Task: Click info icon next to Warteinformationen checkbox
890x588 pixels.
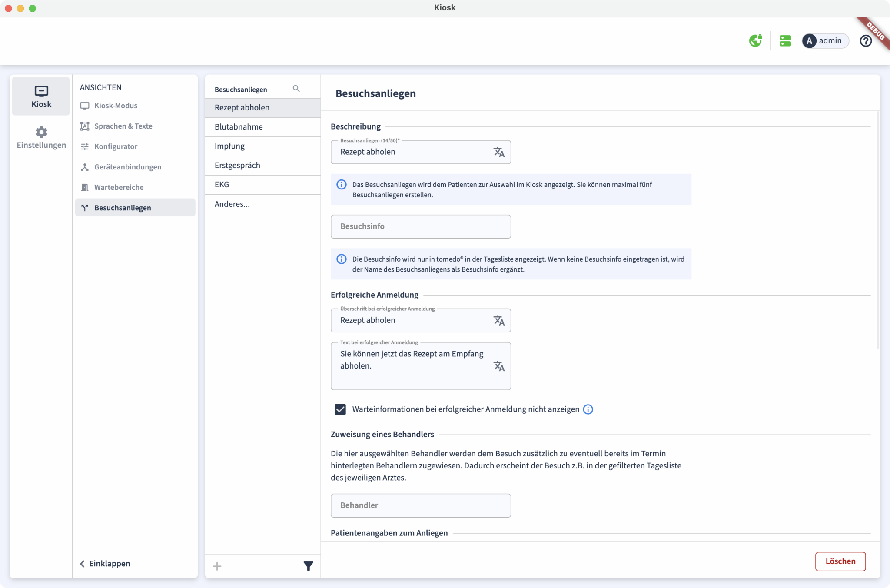Action: click(588, 409)
